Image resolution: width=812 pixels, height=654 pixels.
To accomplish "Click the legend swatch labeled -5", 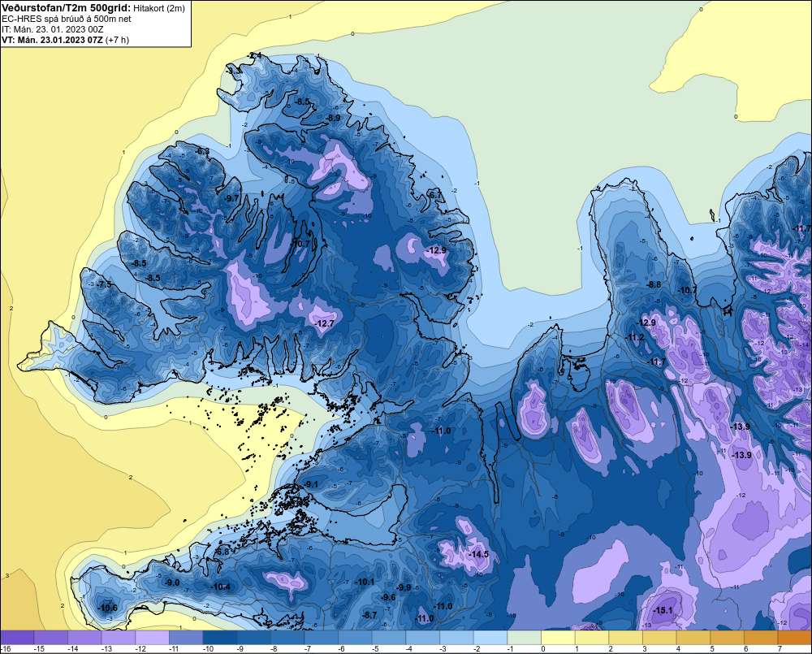I will [x=389, y=637].
